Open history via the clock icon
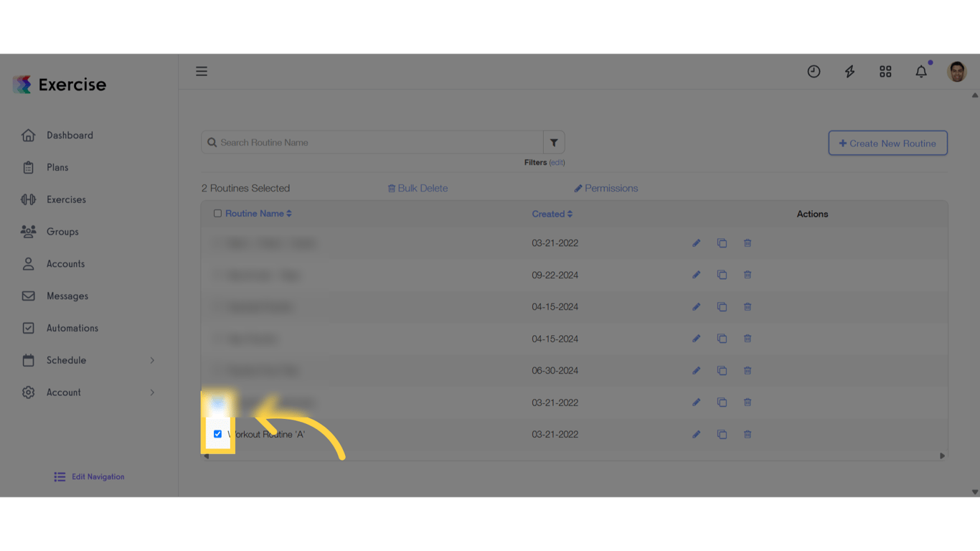The image size is (980, 551). (x=814, y=71)
